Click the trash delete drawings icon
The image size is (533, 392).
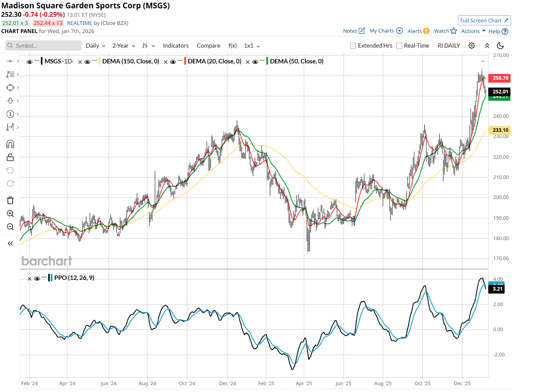(10, 200)
